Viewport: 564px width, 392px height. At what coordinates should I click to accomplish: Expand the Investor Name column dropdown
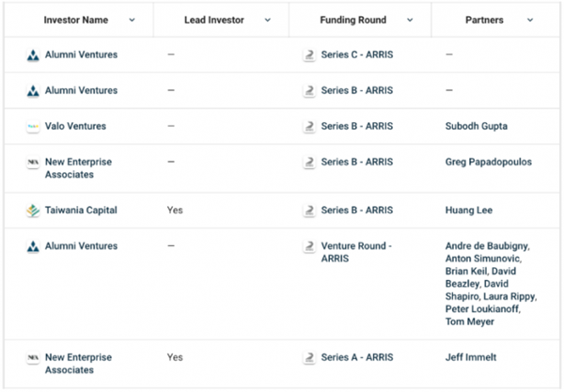(x=131, y=20)
